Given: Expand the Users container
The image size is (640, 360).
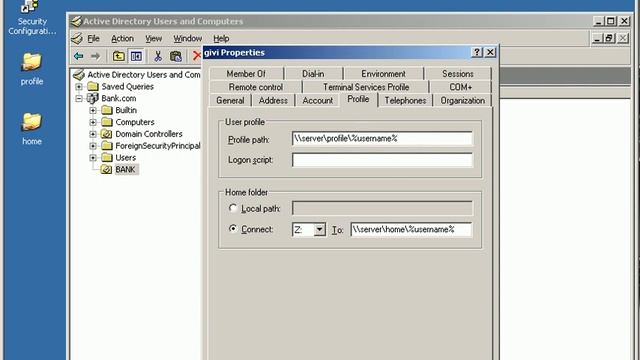Looking at the screenshot, I should (93, 158).
